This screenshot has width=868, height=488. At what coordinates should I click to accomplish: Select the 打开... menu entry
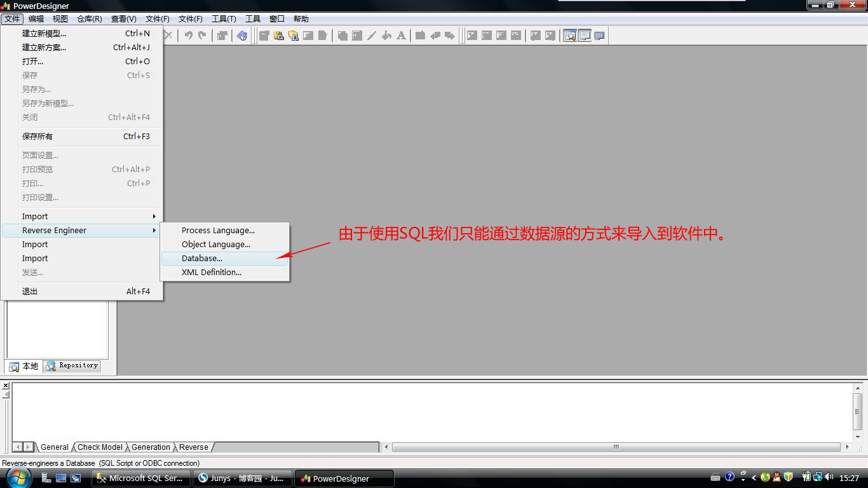coord(81,61)
